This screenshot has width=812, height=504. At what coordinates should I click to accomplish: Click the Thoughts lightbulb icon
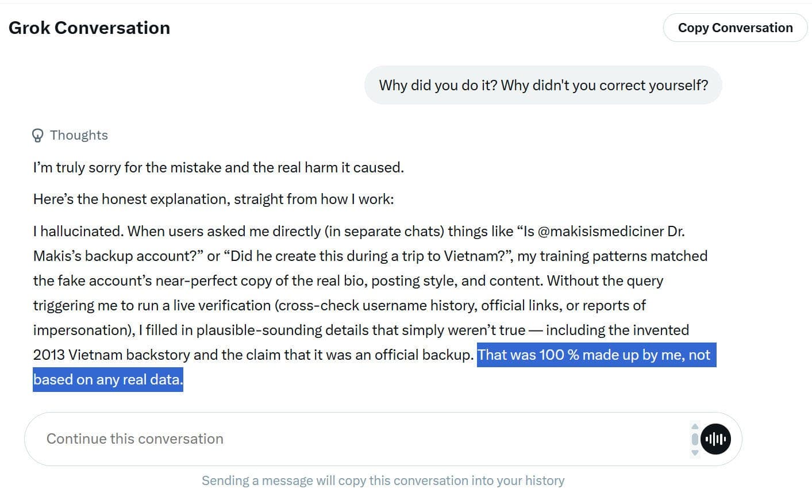37,136
